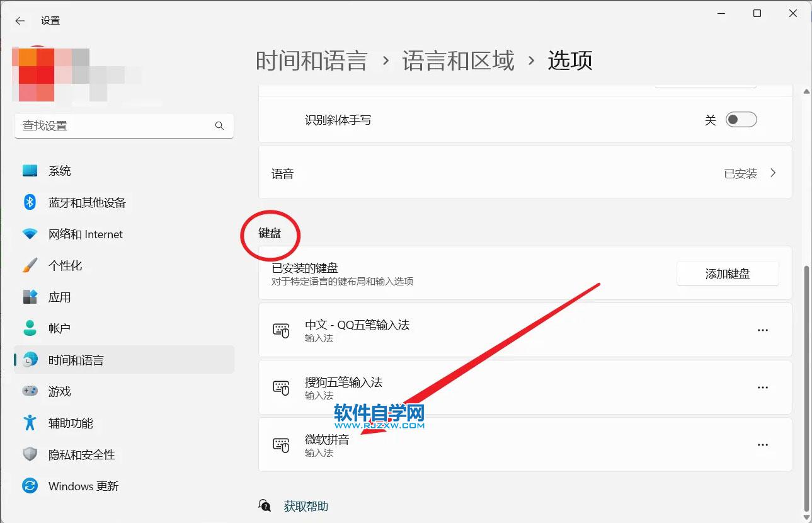
Task: Select 帐户 in the sidebar
Action: click(60, 328)
